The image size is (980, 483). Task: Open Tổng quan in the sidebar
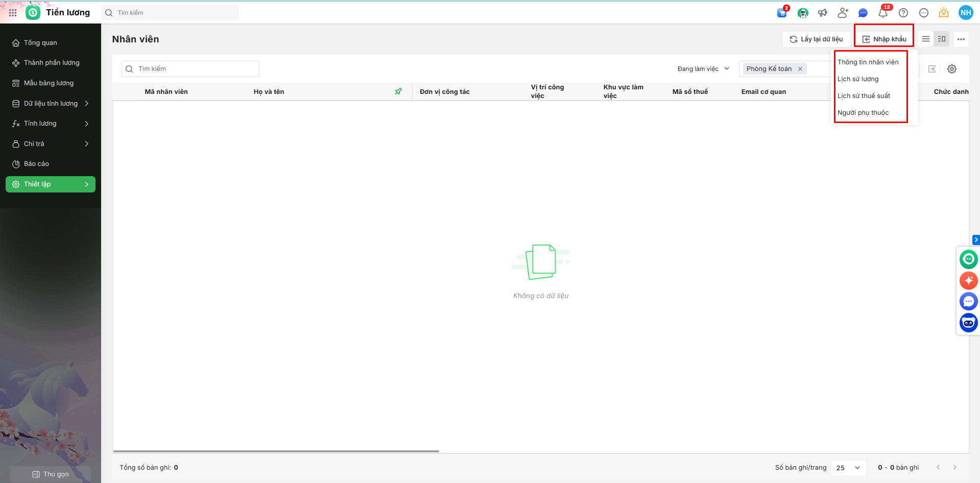[x=50, y=43]
